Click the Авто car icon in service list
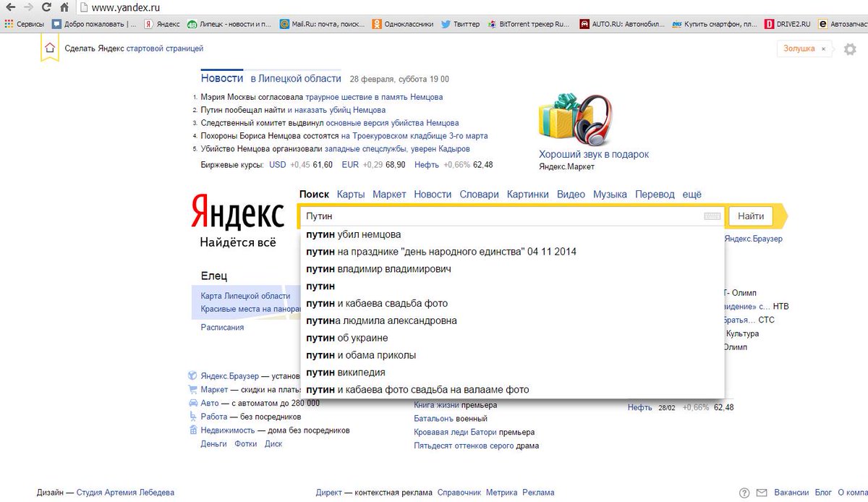The image size is (868, 502). [192, 403]
